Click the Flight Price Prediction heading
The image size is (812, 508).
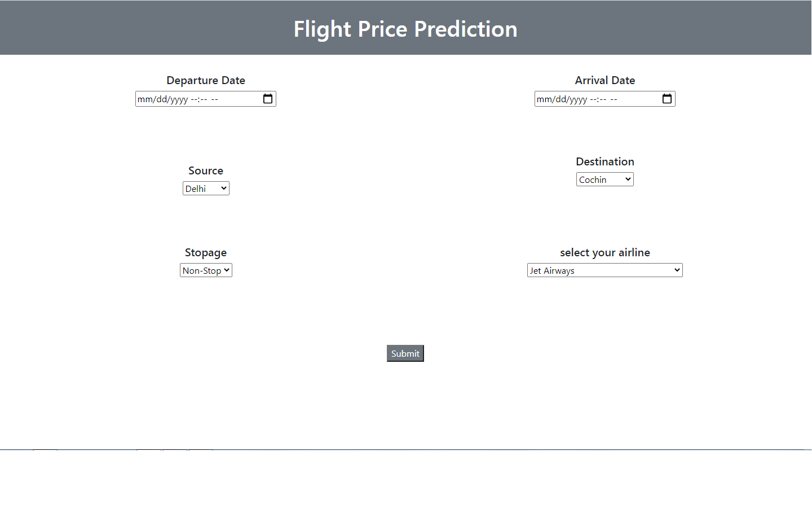click(x=405, y=28)
